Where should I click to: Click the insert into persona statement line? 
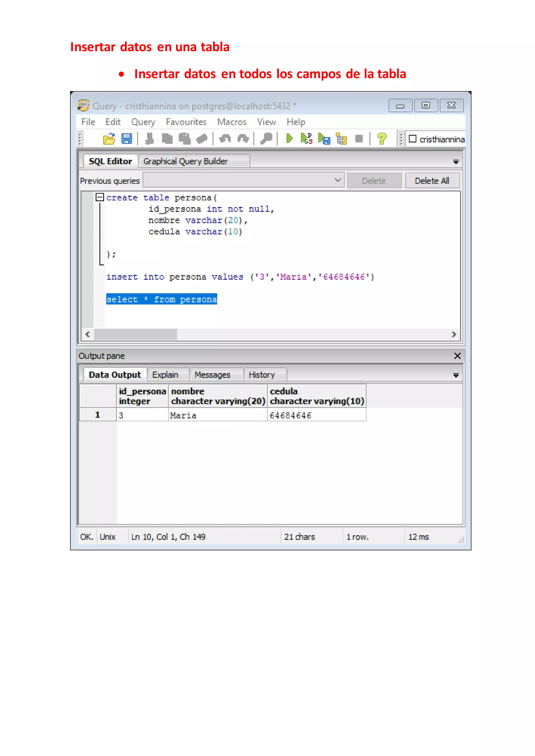241,277
